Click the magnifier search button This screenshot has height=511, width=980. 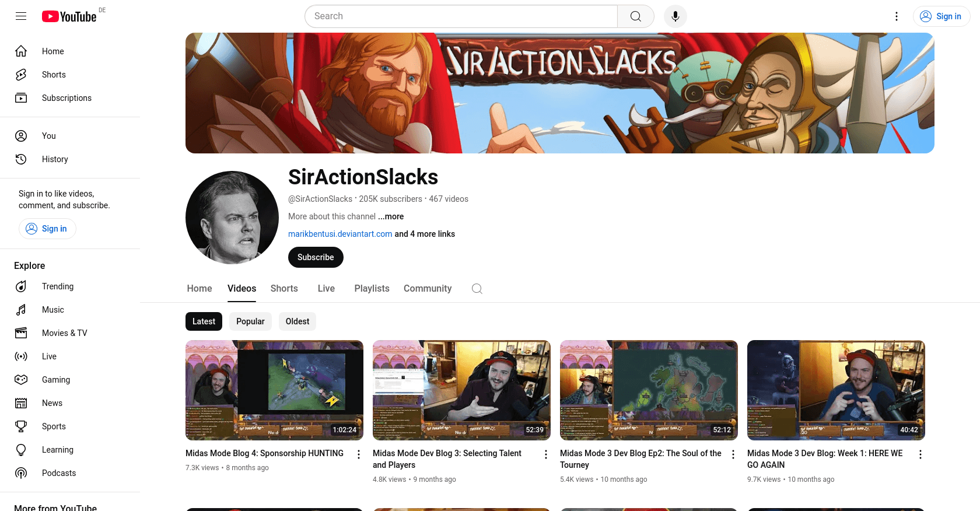635,16
